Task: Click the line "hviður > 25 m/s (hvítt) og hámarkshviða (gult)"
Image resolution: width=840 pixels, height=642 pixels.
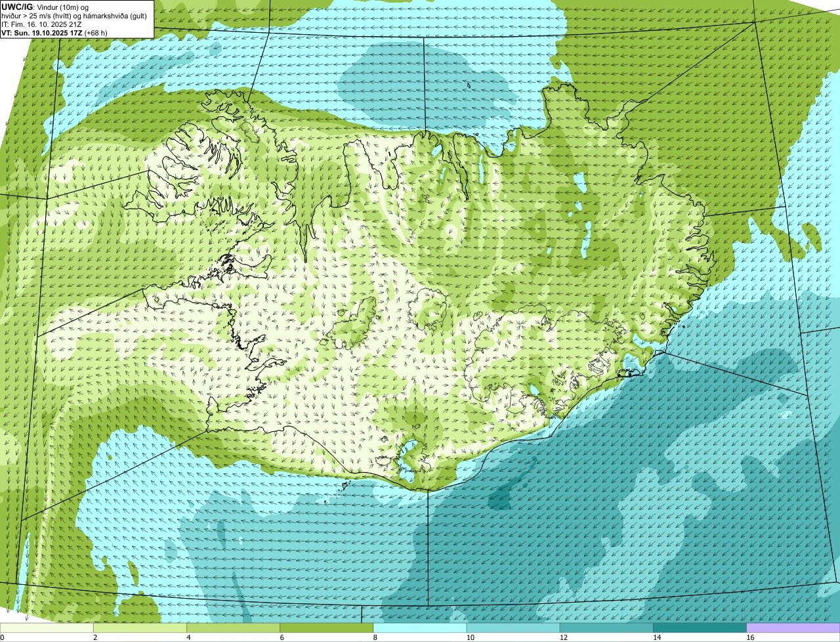Action: point(74,16)
